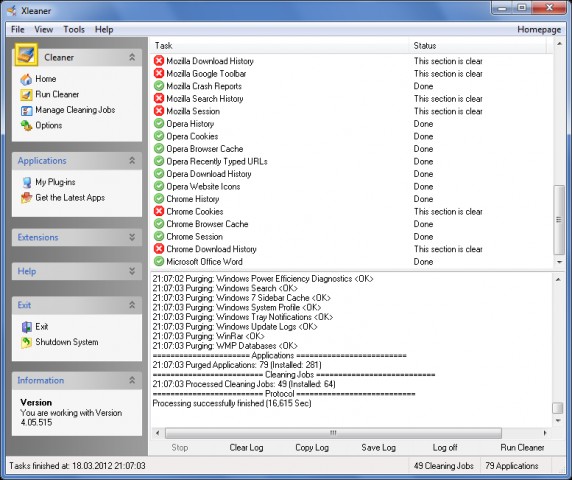Click the Tasks finished at status bar text

77,466
